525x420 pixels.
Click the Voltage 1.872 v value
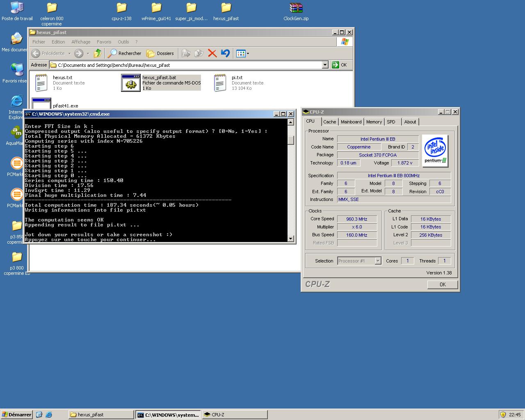[405, 163]
